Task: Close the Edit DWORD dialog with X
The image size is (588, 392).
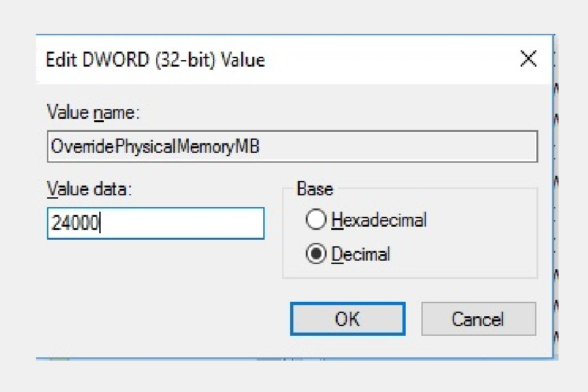Action: (x=528, y=60)
